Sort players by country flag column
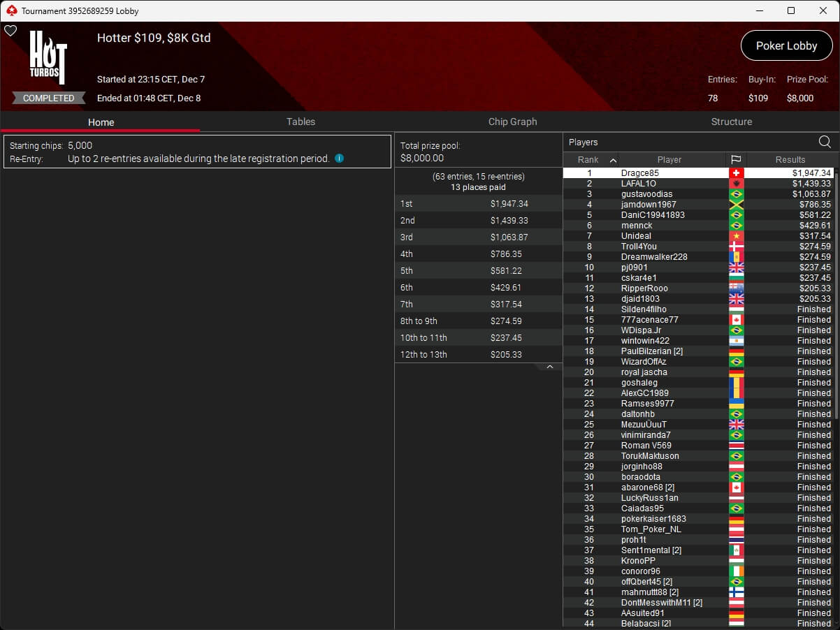 [736, 160]
